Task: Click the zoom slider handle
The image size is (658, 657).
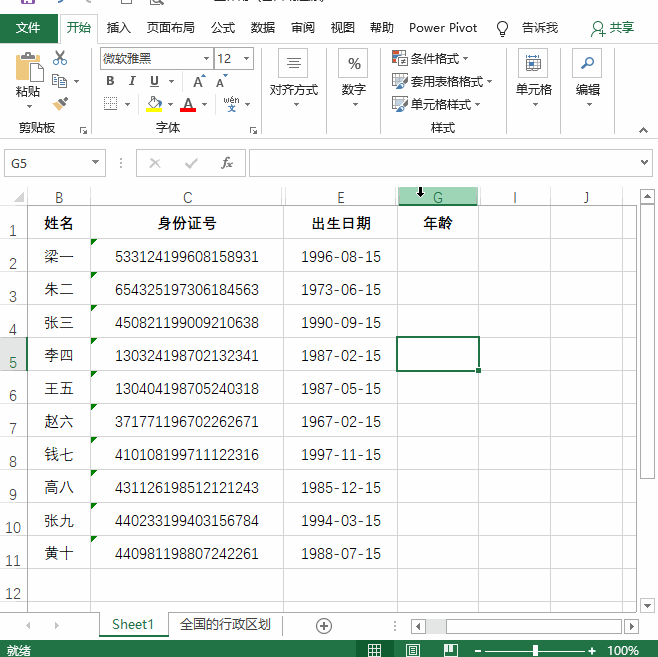Action: point(535,650)
